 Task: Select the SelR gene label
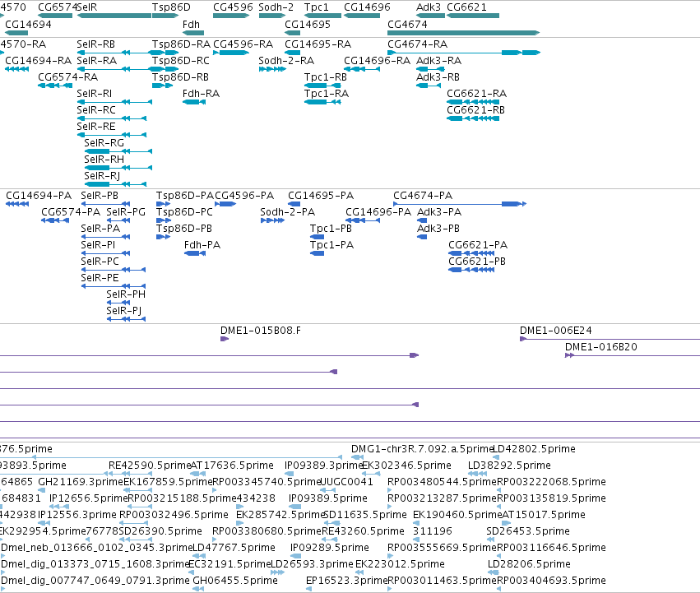[87, 7]
